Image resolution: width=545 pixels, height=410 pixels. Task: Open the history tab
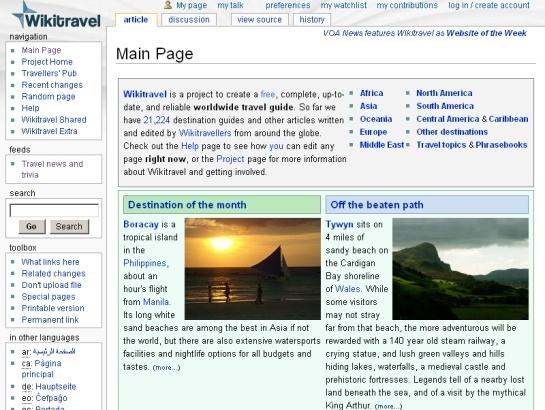point(312,20)
